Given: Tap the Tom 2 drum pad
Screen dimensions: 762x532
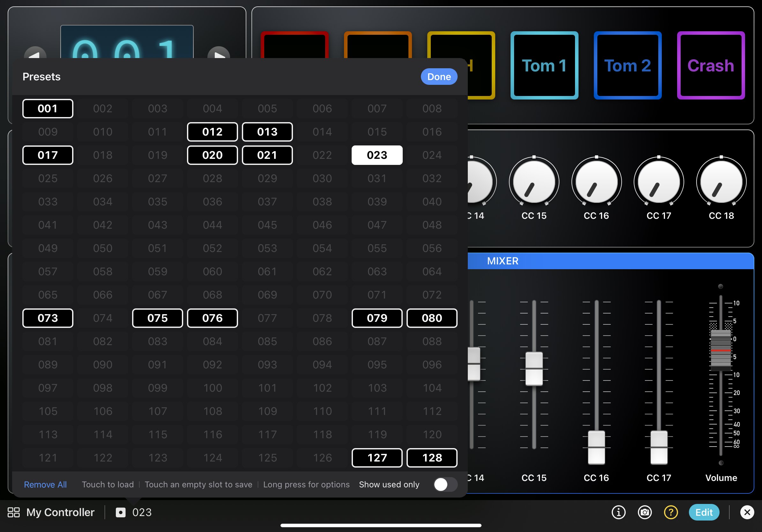Looking at the screenshot, I should tap(628, 65).
